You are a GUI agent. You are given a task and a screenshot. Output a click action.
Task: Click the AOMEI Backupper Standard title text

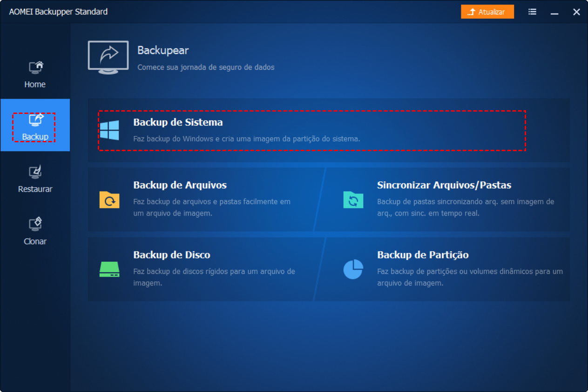[x=58, y=11]
